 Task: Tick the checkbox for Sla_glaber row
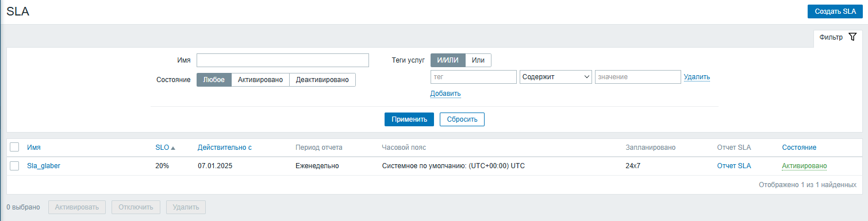point(15,166)
